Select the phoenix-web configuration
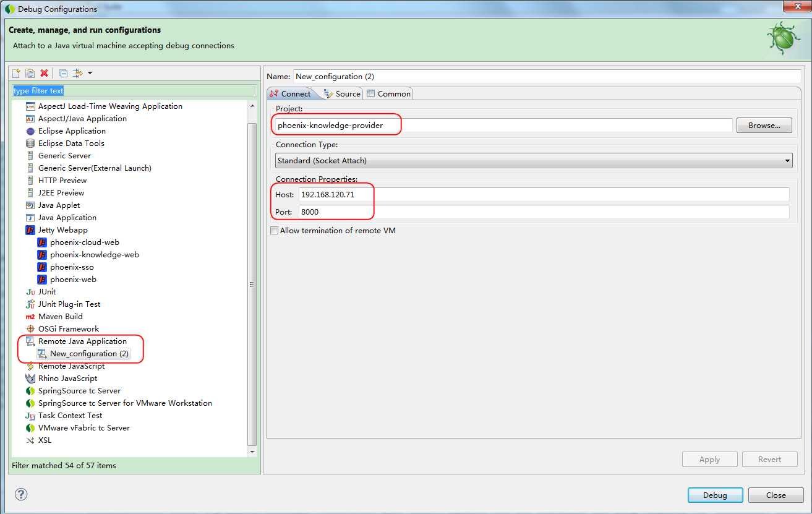The height and width of the screenshot is (514, 812). [x=73, y=280]
